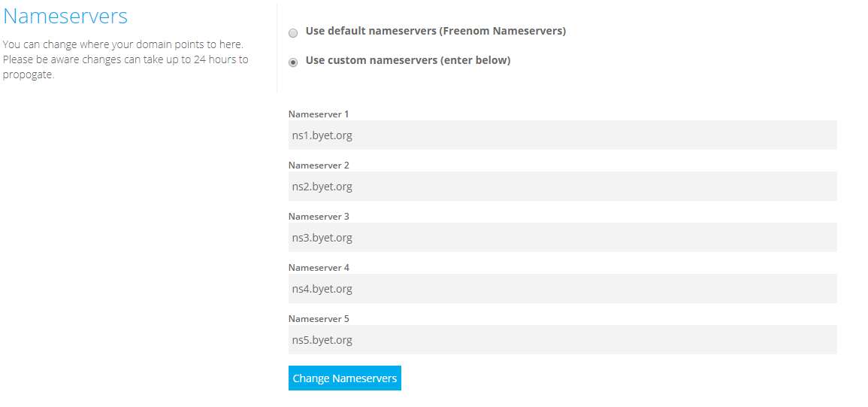
Task: Focus the Nameserver 4 input field
Action: (x=562, y=289)
